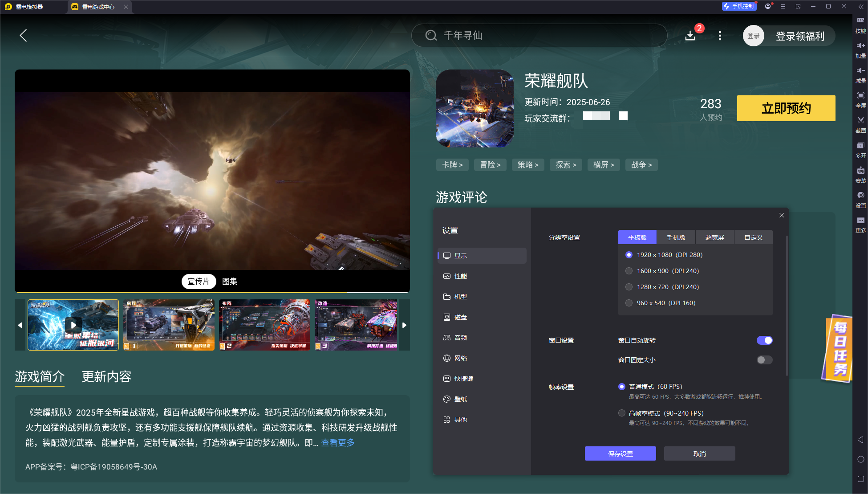Image resolution: width=868 pixels, height=494 pixels.
Task: Click the install APK sidebar icon
Action: click(x=860, y=170)
